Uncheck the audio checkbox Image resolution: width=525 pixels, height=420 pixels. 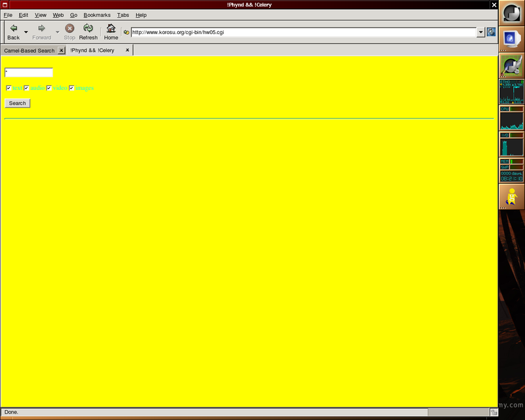click(26, 88)
